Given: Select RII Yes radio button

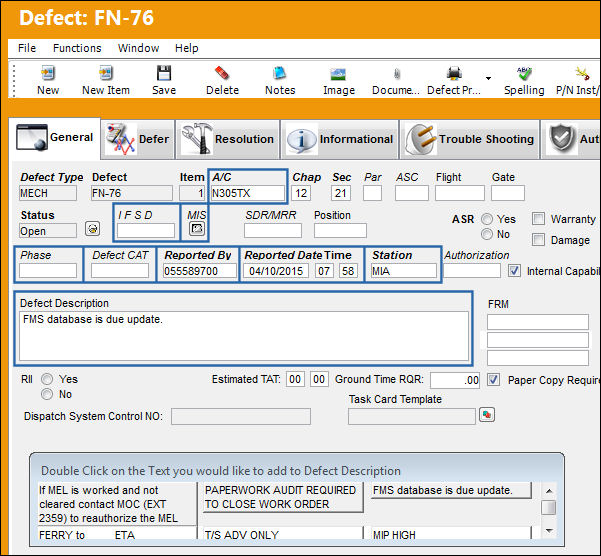Looking at the screenshot, I should (47, 379).
